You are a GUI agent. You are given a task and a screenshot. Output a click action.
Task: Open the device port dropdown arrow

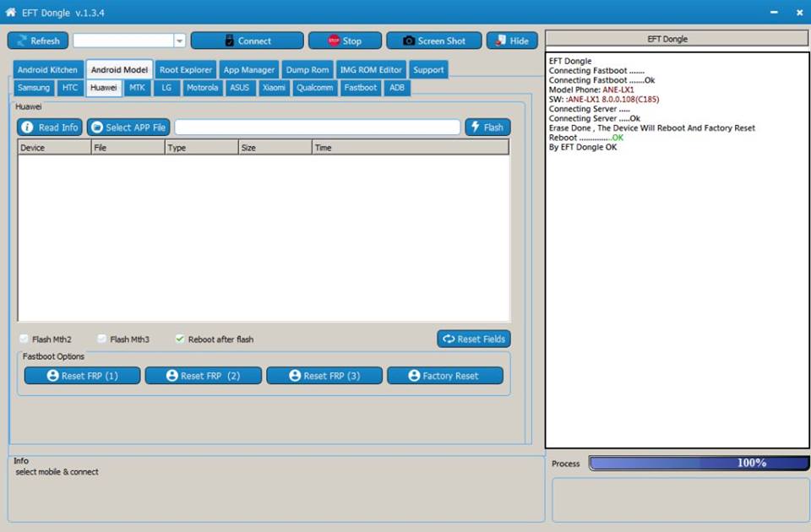click(x=179, y=41)
